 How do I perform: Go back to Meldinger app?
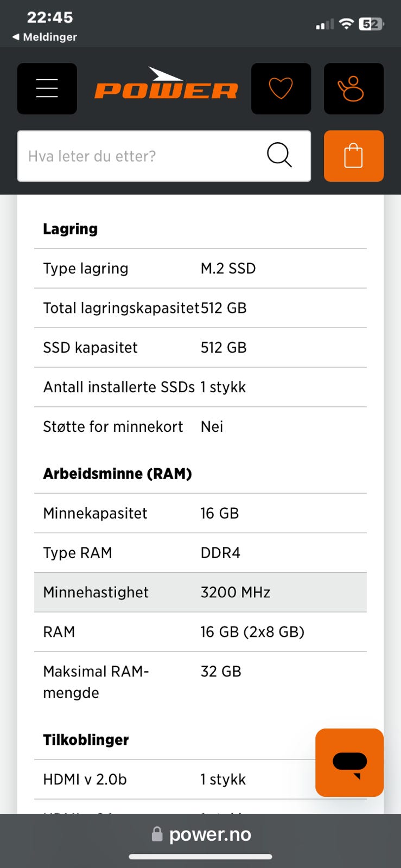tap(44, 37)
